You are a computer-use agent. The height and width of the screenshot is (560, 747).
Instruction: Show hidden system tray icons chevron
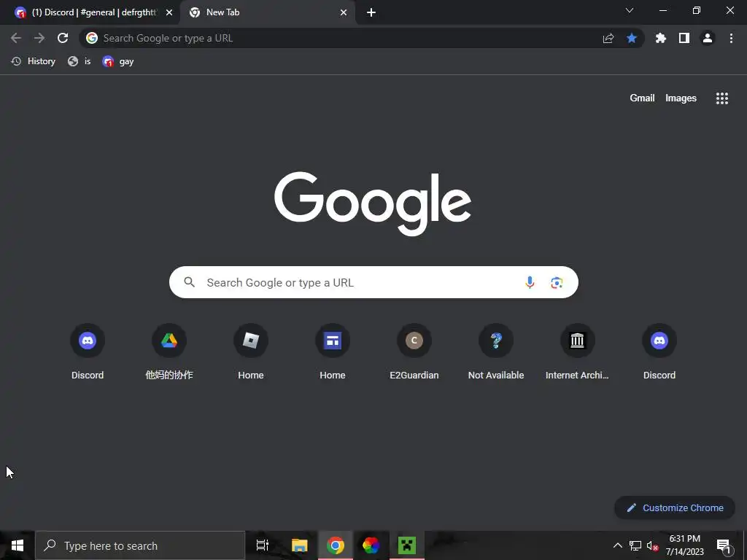(617, 545)
